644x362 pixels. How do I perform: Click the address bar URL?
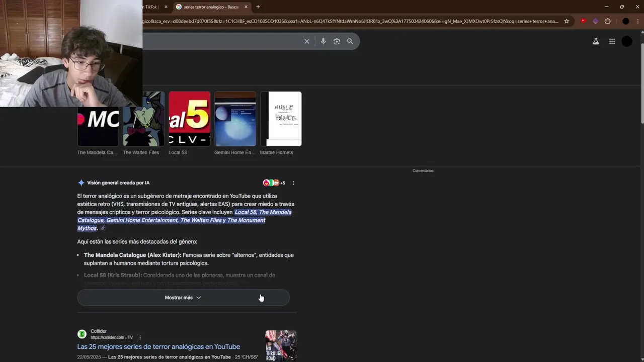coord(351,21)
